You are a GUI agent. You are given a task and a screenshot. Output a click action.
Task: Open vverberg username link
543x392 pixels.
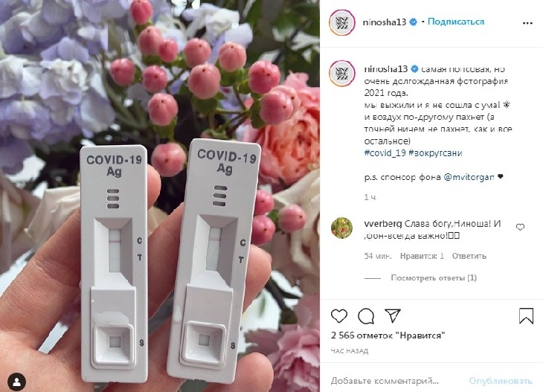383,224
